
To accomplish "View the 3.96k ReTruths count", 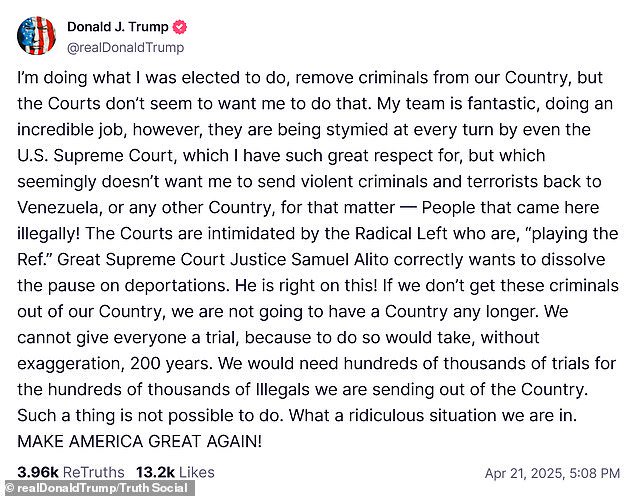I will click(70, 472).
